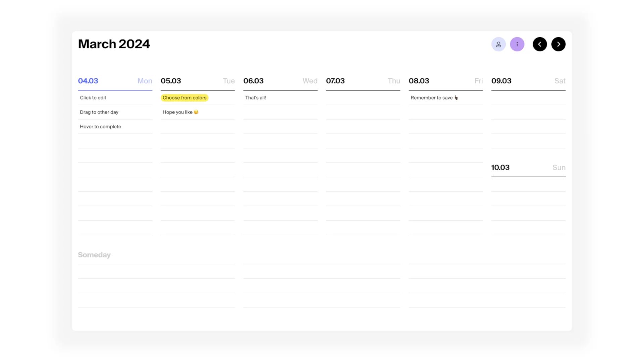The width and height of the screenshot is (644, 362).
Task: Click the March 2024 title
Action: click(x=114, y=44)
